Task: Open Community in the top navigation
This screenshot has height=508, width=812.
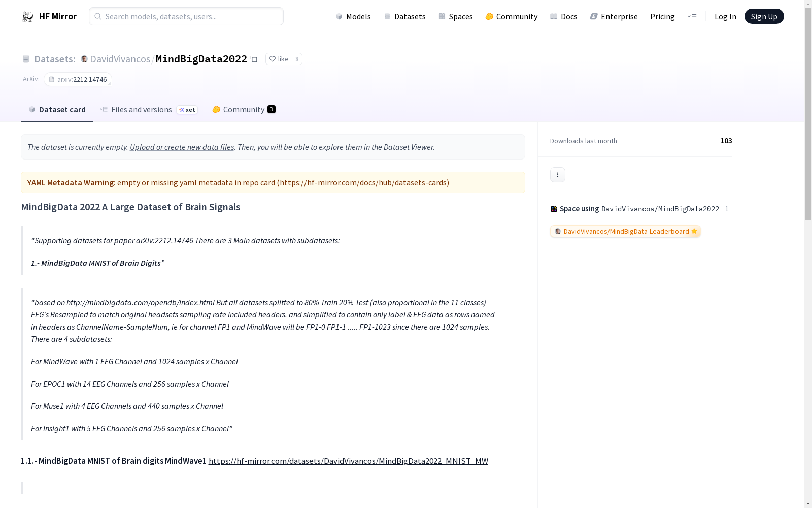Action: [x=512, y=16]
